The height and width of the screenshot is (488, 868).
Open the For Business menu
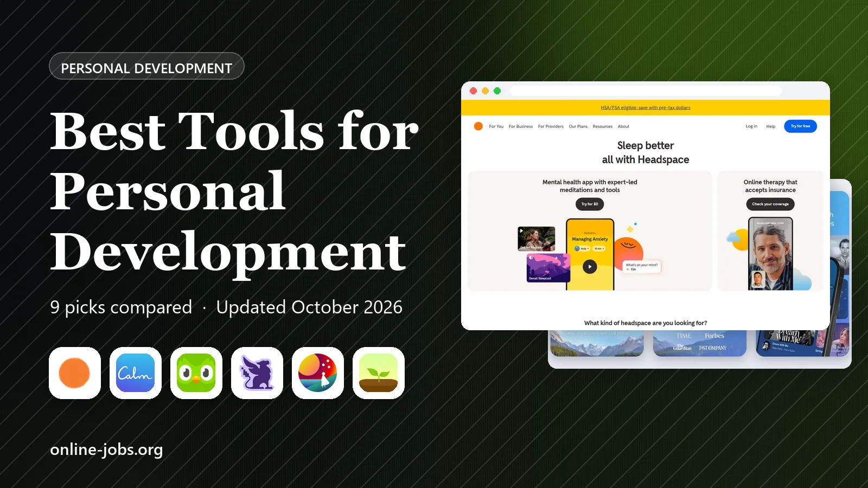coord(521,126)
